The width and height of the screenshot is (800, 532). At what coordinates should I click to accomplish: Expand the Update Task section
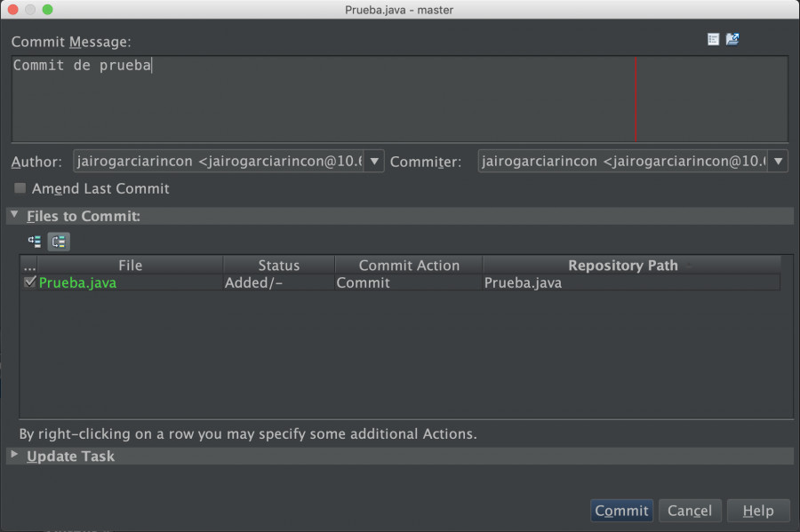pyautogui.click(x=14, y=454)
